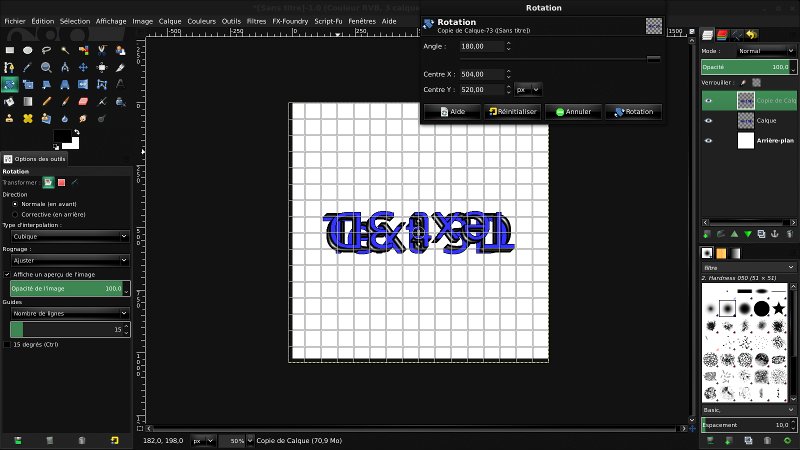Select the Intelligent Scissors tool

(102, 50)
